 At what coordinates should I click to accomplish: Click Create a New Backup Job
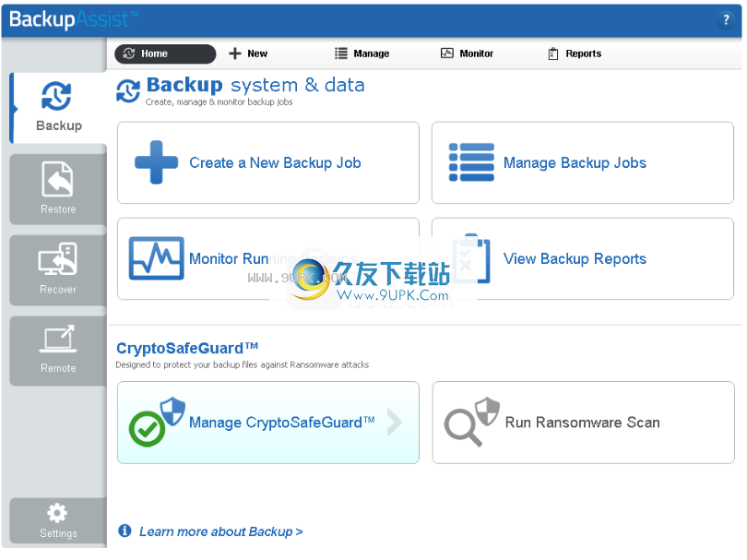coord(268,162)
